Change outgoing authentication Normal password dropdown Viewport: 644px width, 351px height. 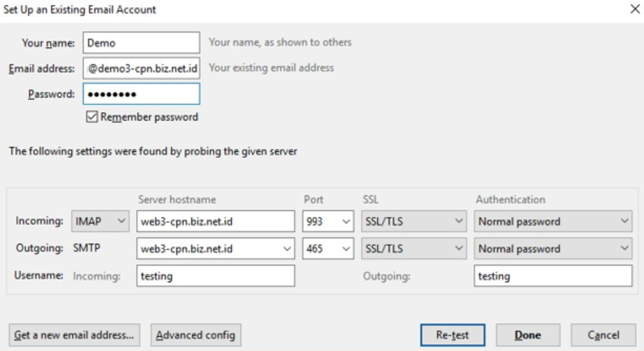click(x=554, y=249)
